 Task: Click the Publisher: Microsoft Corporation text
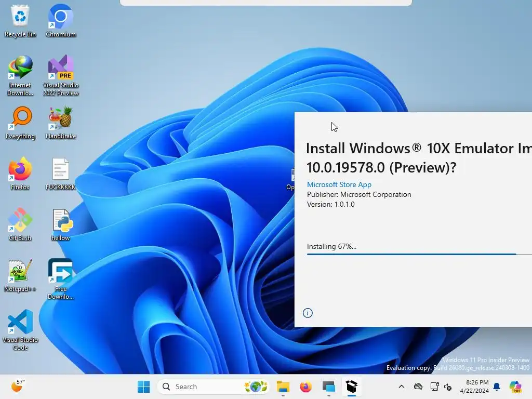(359, 194)
